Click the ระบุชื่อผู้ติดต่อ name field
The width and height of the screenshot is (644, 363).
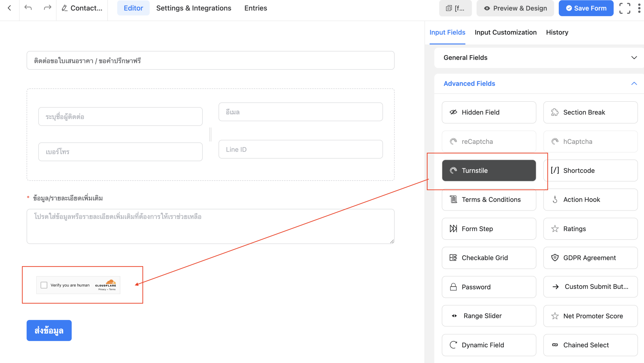120,117
